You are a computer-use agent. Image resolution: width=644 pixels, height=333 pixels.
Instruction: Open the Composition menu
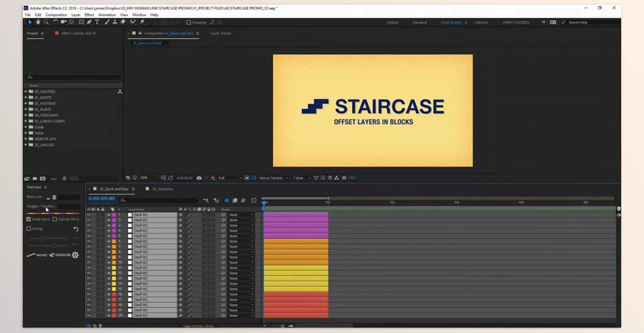point(56,14)
